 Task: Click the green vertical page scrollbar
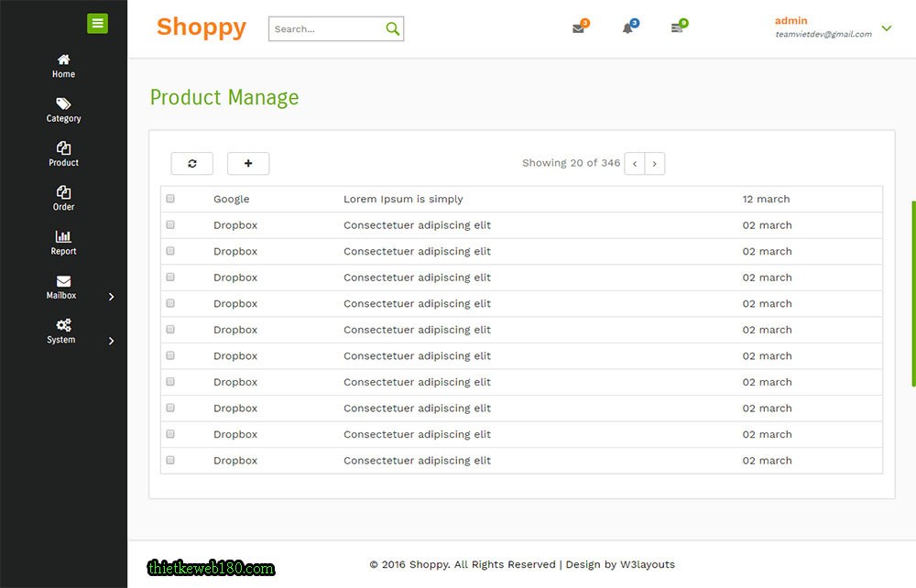pyautogui.click(x=913, y=293)
